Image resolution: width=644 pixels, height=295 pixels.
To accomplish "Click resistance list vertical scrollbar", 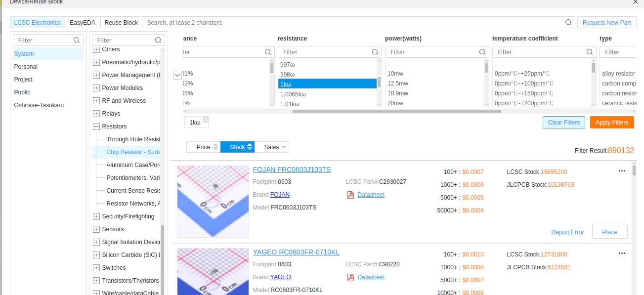I will point(379,82).
